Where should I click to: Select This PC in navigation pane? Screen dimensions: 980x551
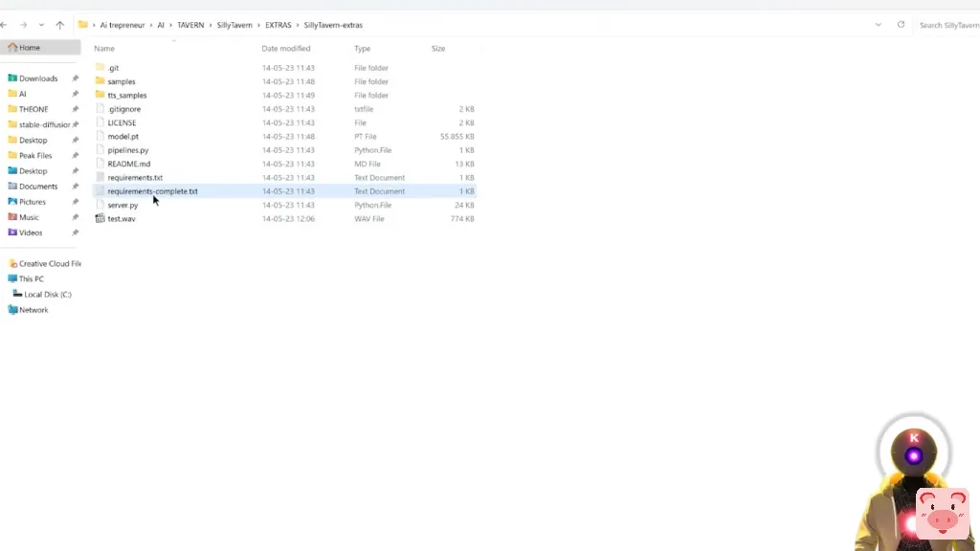(x=32, y=279)
